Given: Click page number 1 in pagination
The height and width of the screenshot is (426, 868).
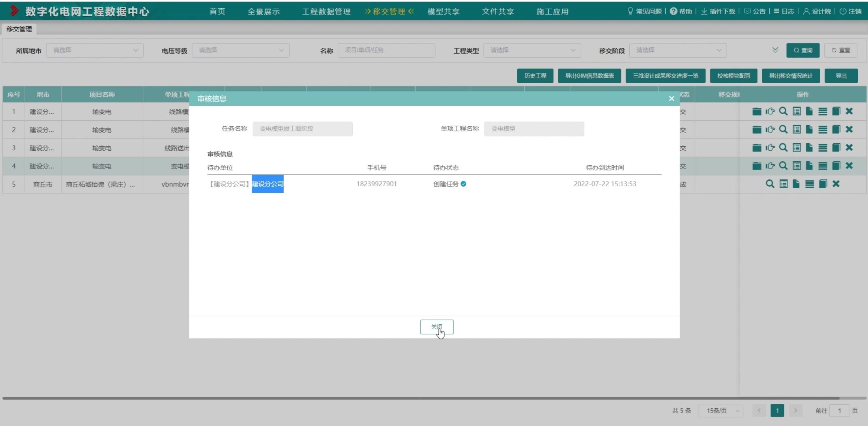Looking at the screenshot, I should point(777,411).
